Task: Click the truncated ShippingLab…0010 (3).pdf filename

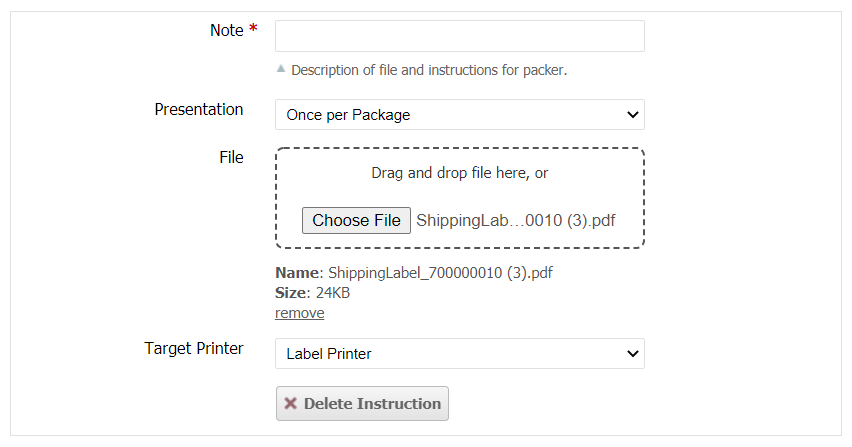Action: [x=515, y=220]
